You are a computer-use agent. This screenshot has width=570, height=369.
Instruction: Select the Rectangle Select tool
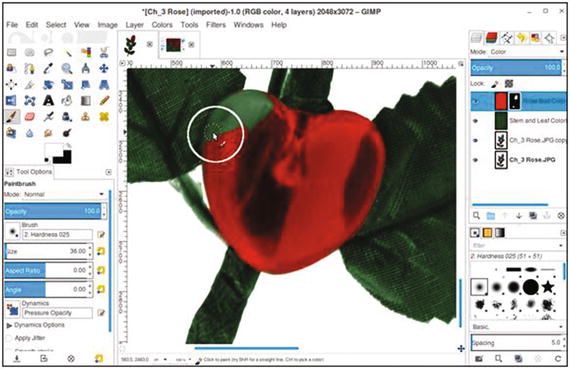click(12, 53)
